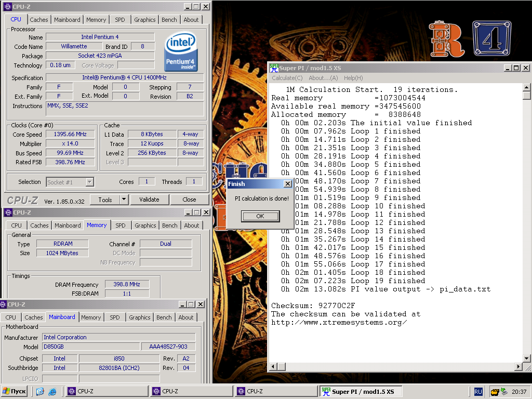
Task: Click the CPU-Z title bar icon of the top window
Action: coord(8,6)
